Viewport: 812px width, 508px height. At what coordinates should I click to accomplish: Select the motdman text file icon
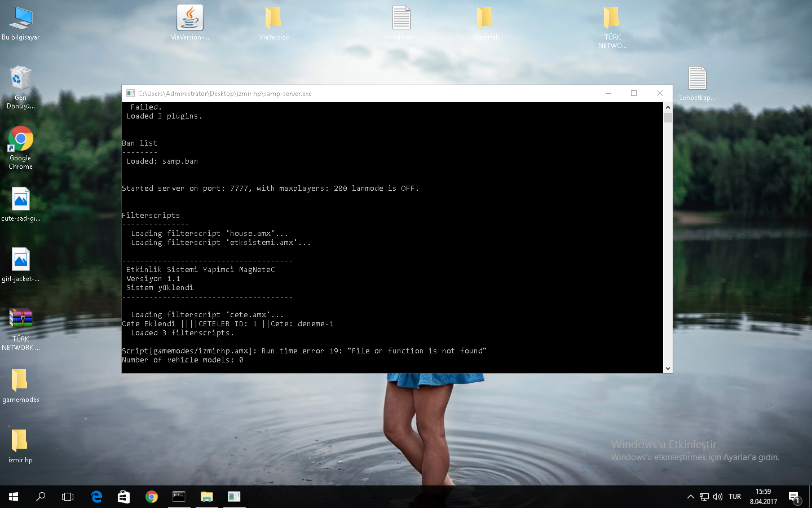tap(401, 23)
